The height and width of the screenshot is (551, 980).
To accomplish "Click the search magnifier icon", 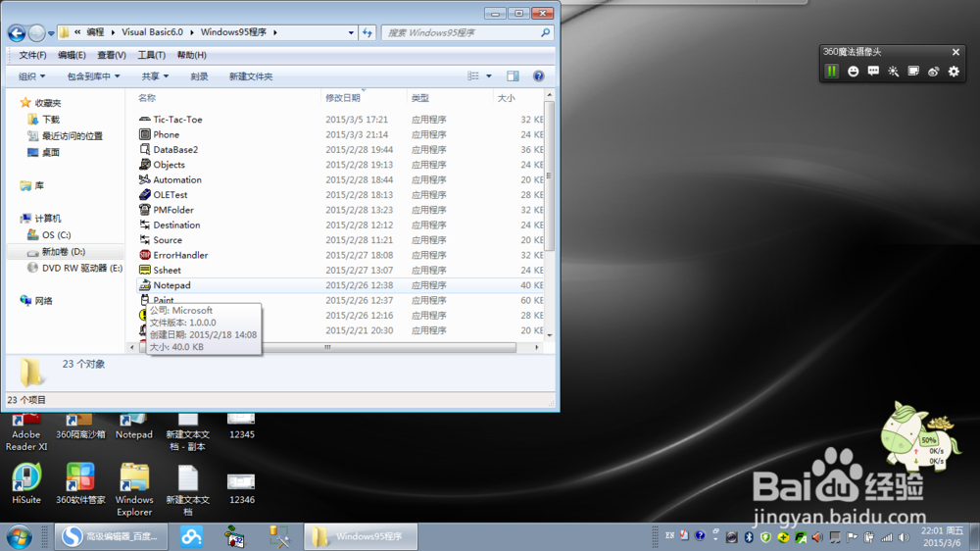I will (546, 32).
